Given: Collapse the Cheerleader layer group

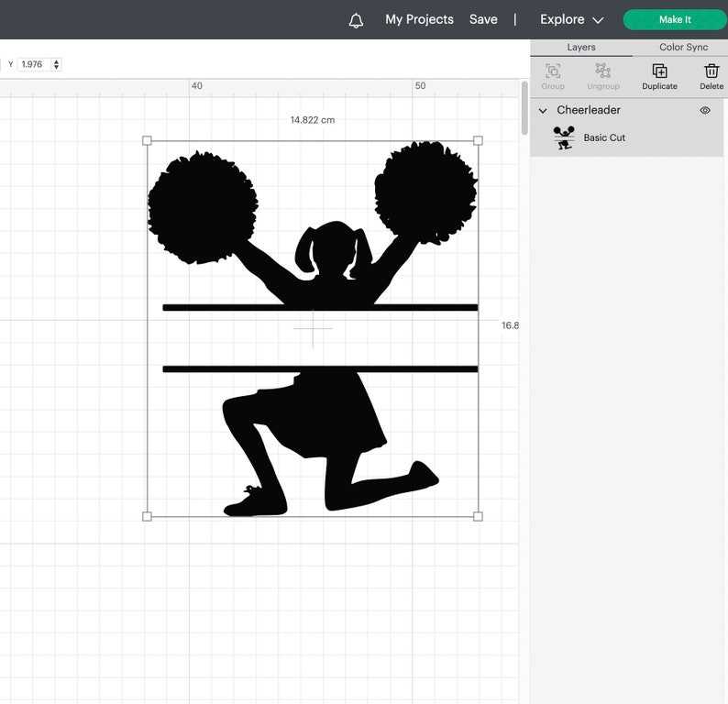Looking at the screenshot, I should point(542,110).
